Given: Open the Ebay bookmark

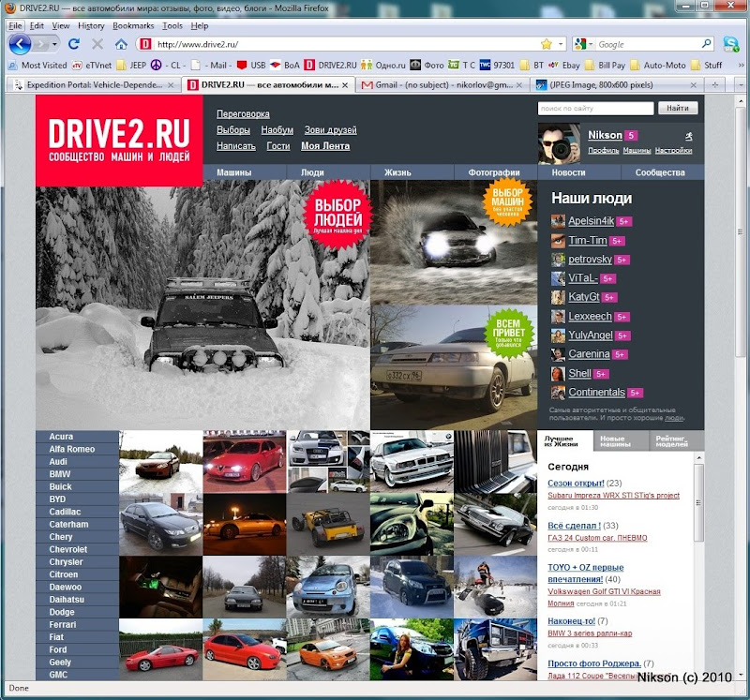Looking at the screenshot, I should pos(564,65).
